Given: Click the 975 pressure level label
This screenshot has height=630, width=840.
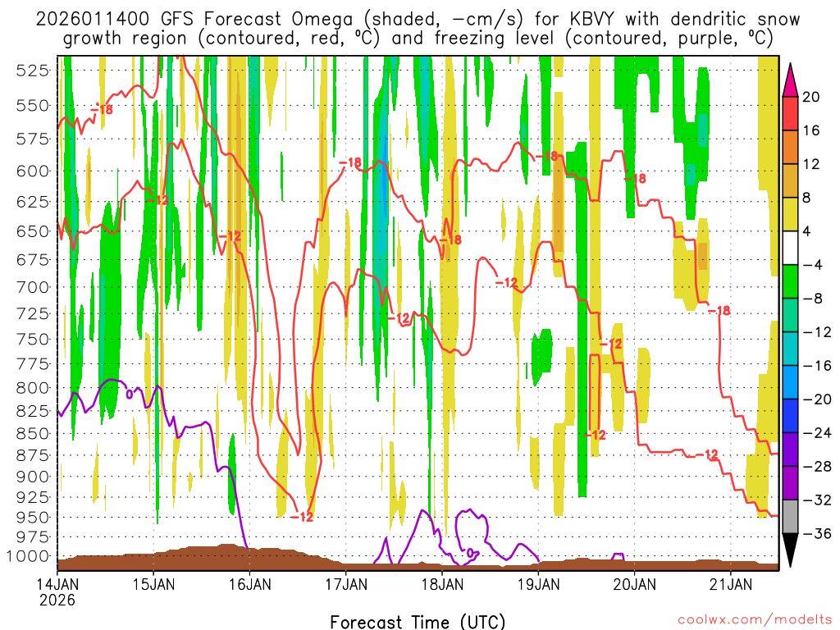Looking at the screenshot, I should 33,537.
